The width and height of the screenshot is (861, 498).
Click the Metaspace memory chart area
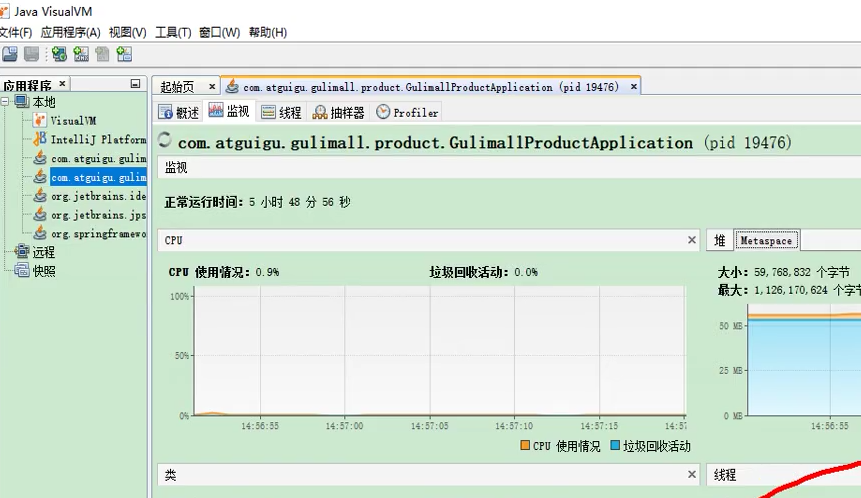[804, 361]
